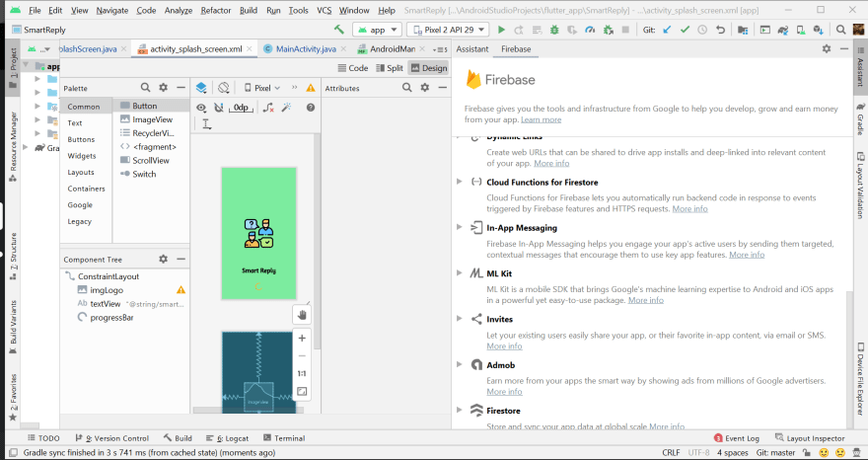Open the Terminal tool window
The image size is (868, 460).
click(x=284, y=438)
